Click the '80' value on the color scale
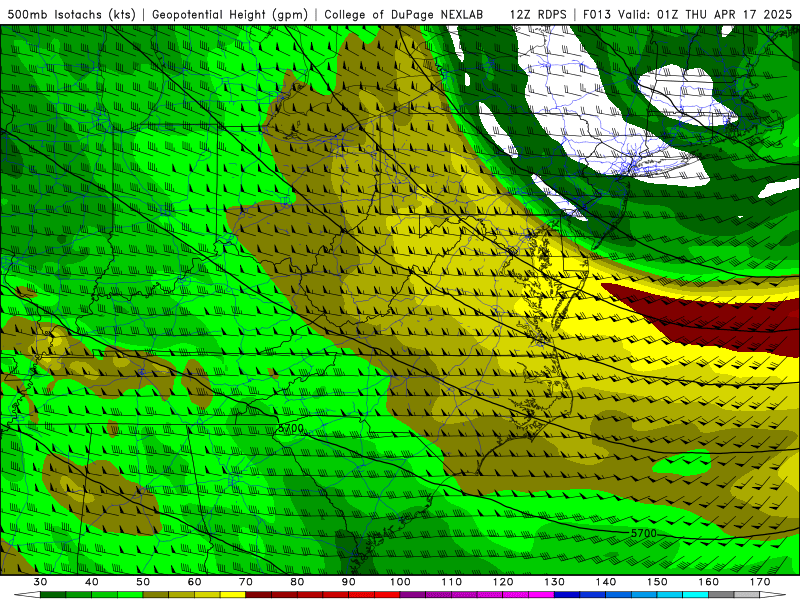 (297, 582)
